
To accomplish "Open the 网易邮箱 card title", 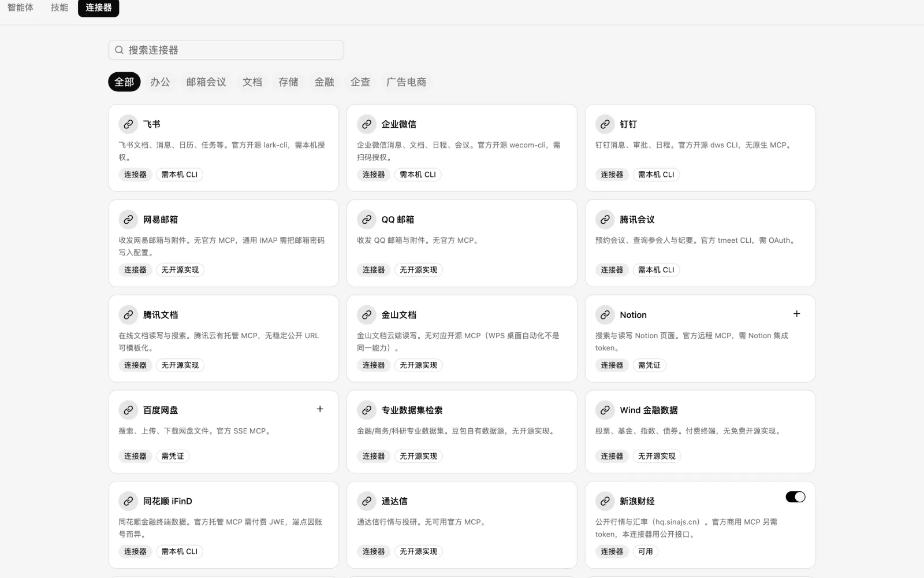I will (x=161, y=220).
